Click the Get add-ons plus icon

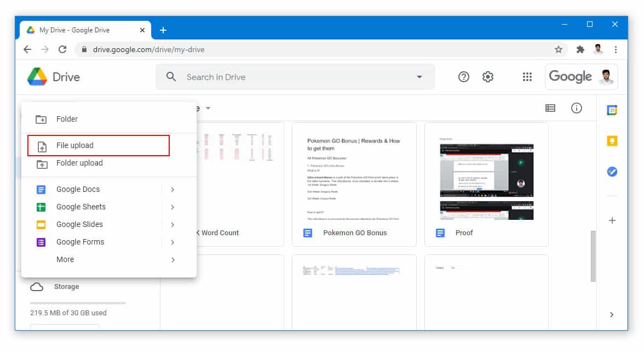pos(612,220)
